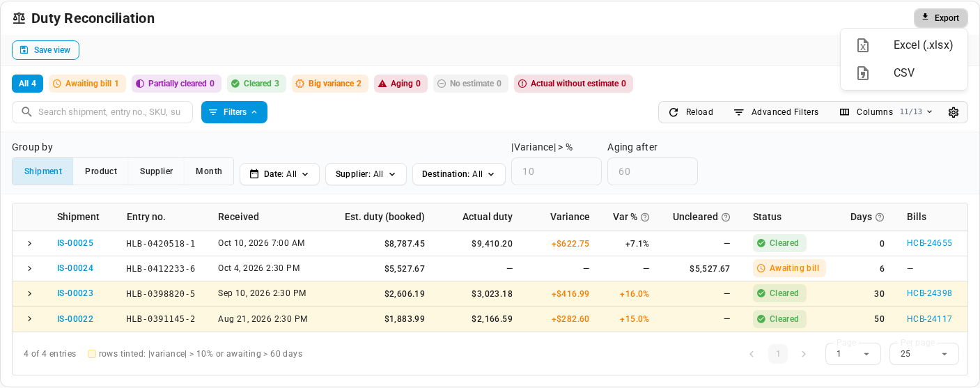Screen dimensions: 980x388
Task: Sort by Bills column header
Action: tap(917, 217)
